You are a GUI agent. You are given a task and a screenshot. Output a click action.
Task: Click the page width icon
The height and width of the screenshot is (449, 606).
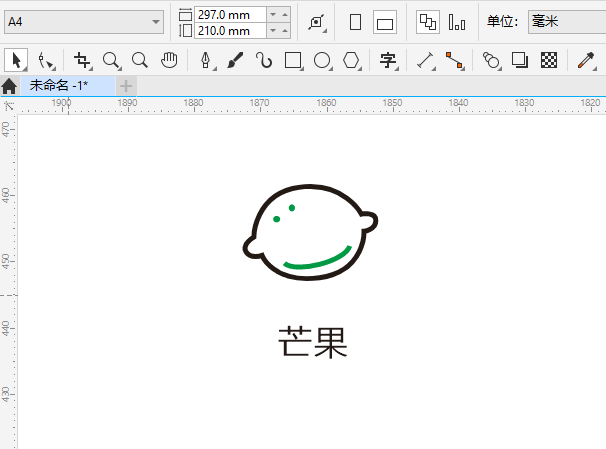(186, 15)
